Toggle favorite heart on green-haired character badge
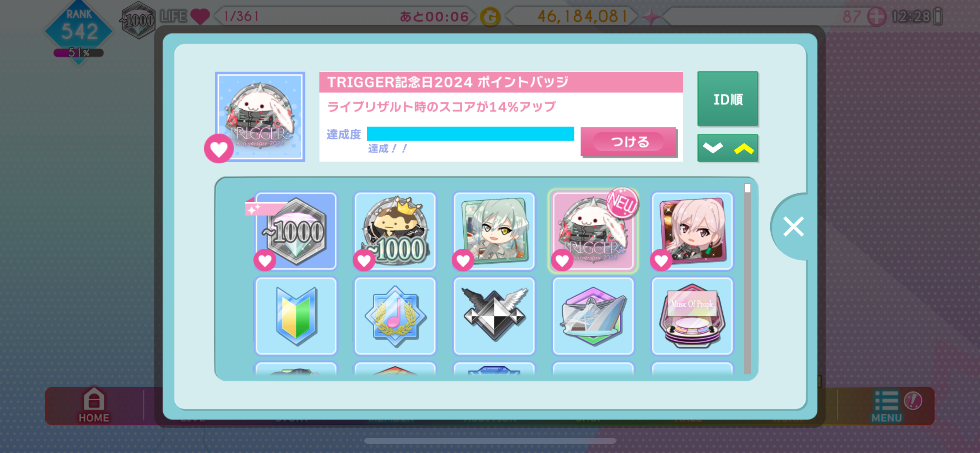Viewport: 980px width, 453px height. (463, 260)
